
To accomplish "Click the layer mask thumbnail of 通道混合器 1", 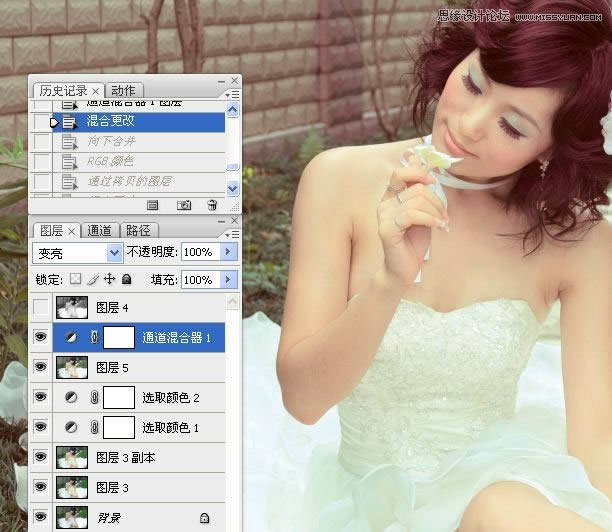I will coord(119,338).
